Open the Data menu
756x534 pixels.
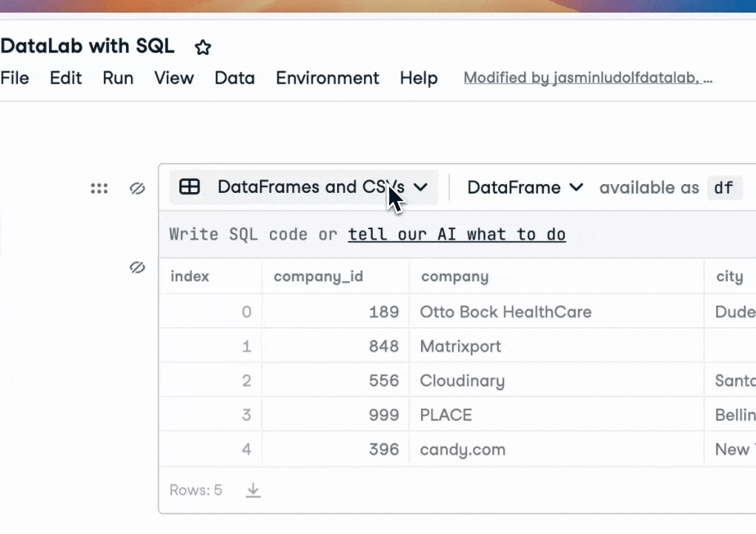coord(235,78)
